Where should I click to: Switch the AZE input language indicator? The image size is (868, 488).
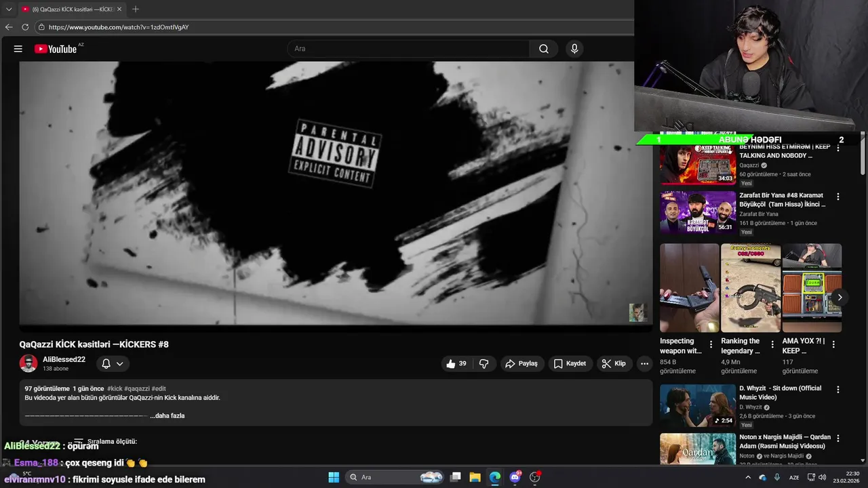tap(794, 477)
